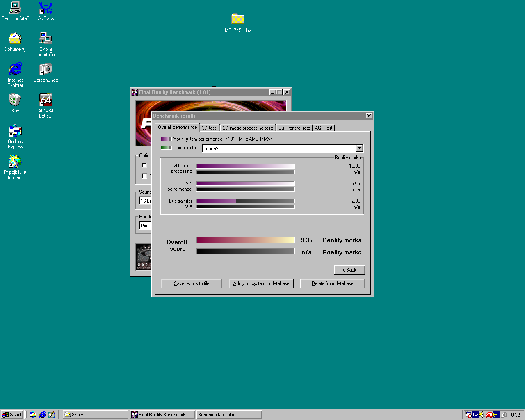Open the Koš recycle bin icon
525x420 pixels.
coord(15,100)
